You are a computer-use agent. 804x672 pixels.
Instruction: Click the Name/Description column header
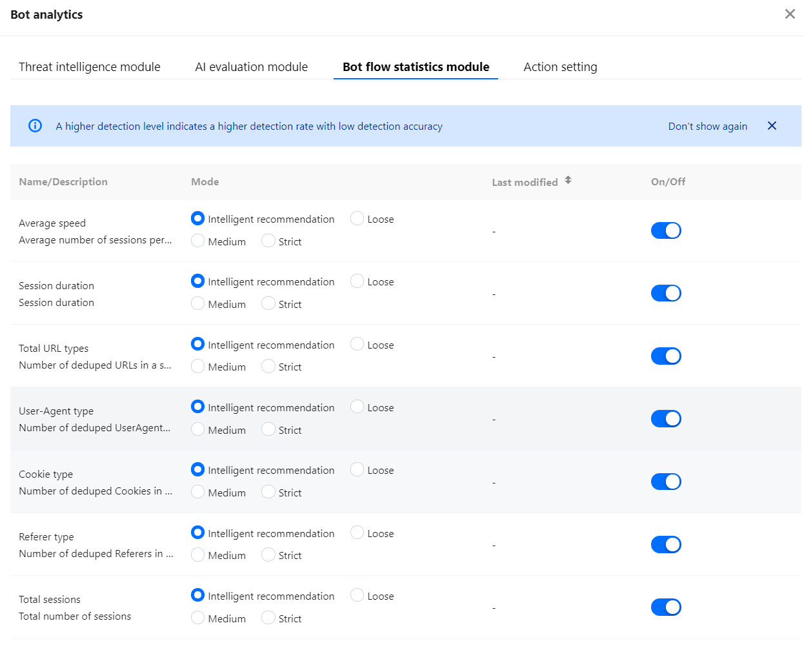click(x=63, y=182)
